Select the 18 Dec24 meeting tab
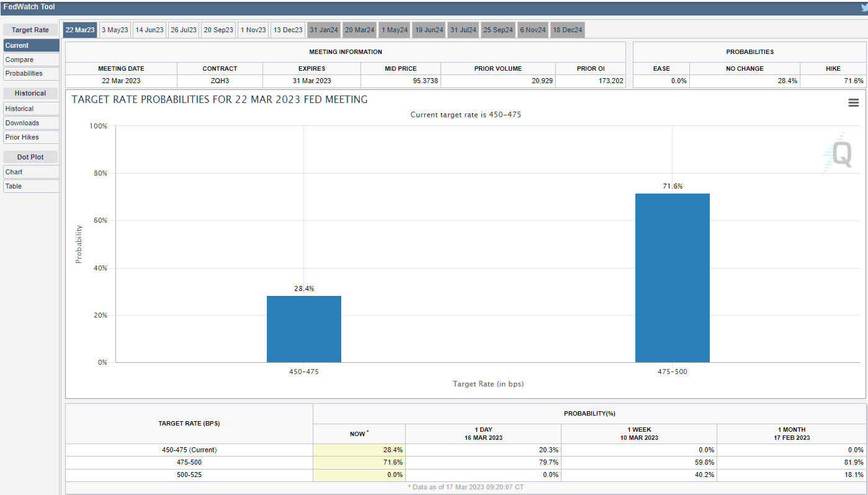868x495 pixels. pos(567,29)
